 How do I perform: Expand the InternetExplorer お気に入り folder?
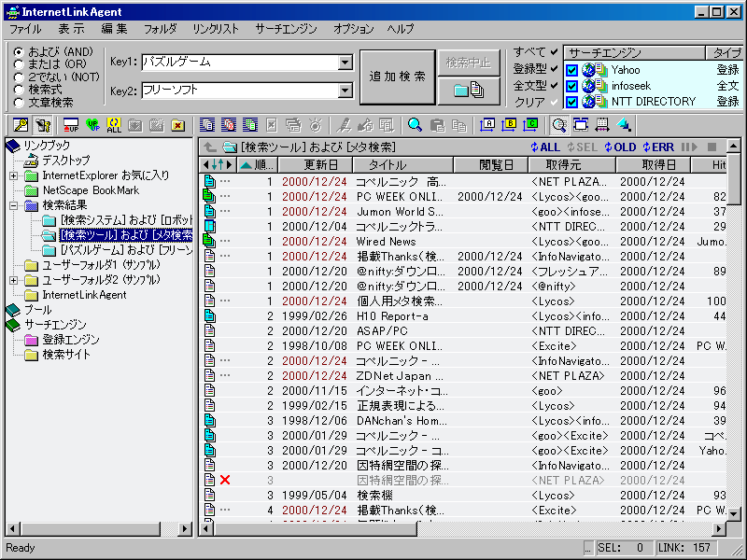click(x=14, y=175)
